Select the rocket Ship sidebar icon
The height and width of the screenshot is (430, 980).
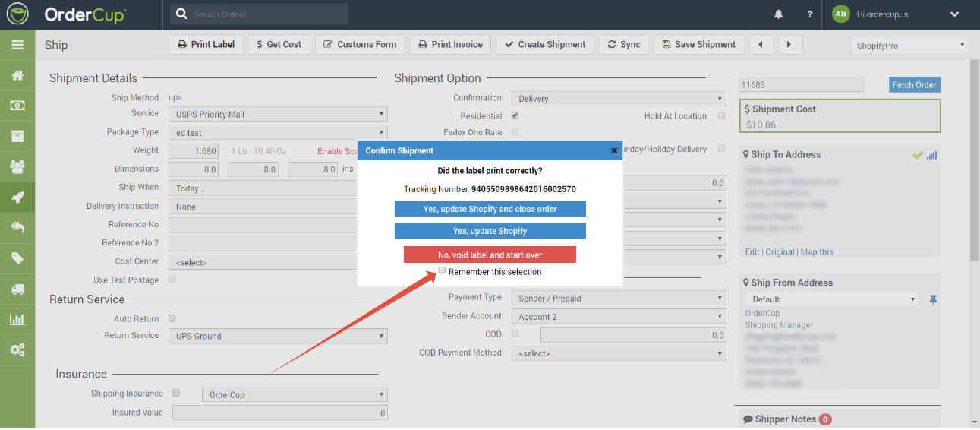[x=17, y=198]
